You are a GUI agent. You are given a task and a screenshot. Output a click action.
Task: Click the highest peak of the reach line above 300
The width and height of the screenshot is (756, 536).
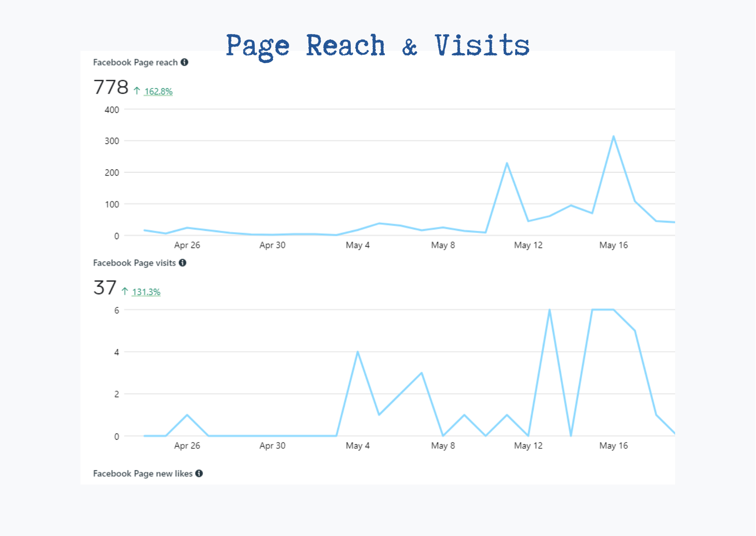coord(613,137)
